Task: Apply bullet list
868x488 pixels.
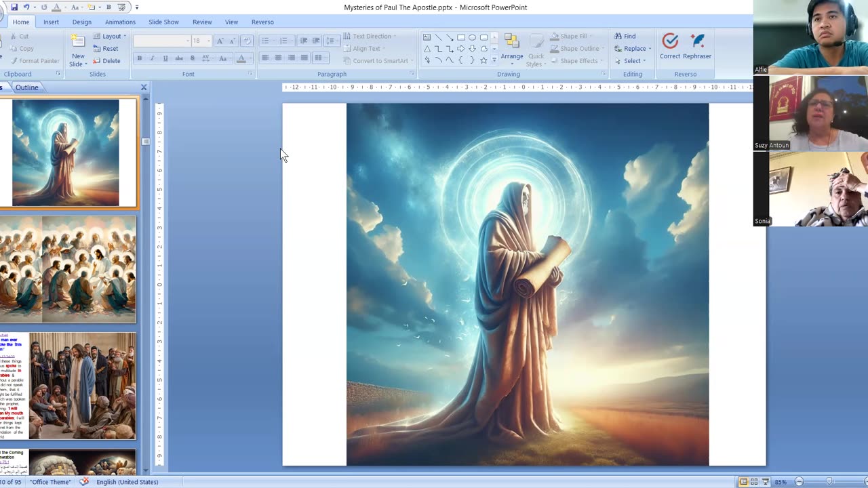Action: click(267, 41)
